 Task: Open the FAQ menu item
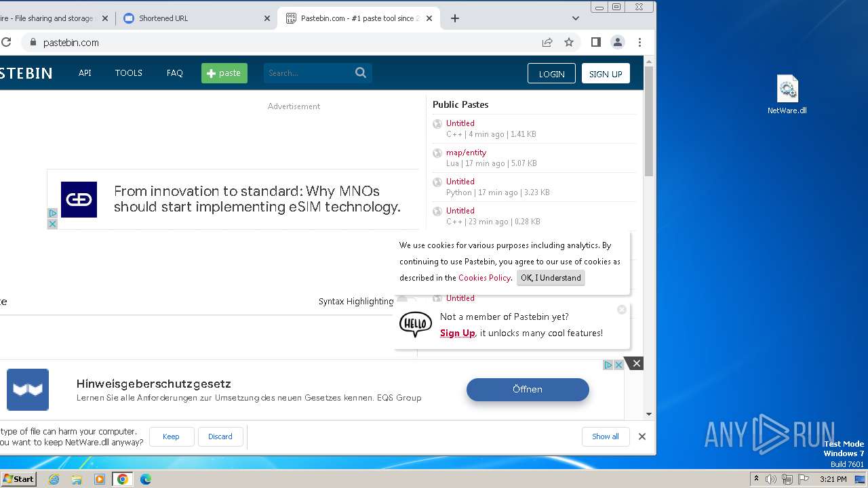pyautogui.click(x=175, y=73)
